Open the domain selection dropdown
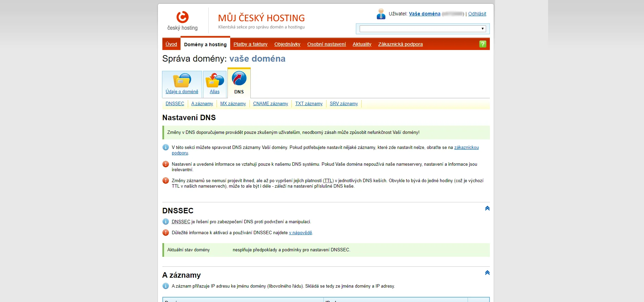The image size is (644, 302). pos(423,29)
